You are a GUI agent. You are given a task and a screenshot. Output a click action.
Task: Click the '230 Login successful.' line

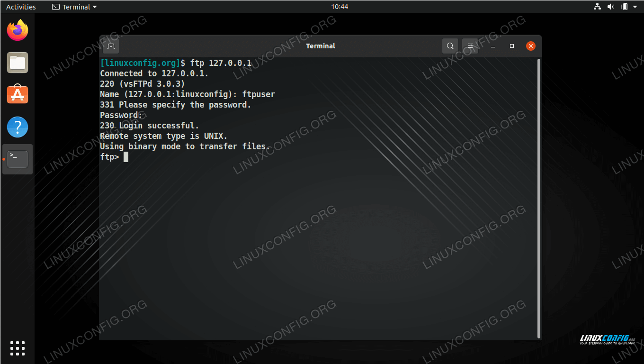[x=150, y=126]
